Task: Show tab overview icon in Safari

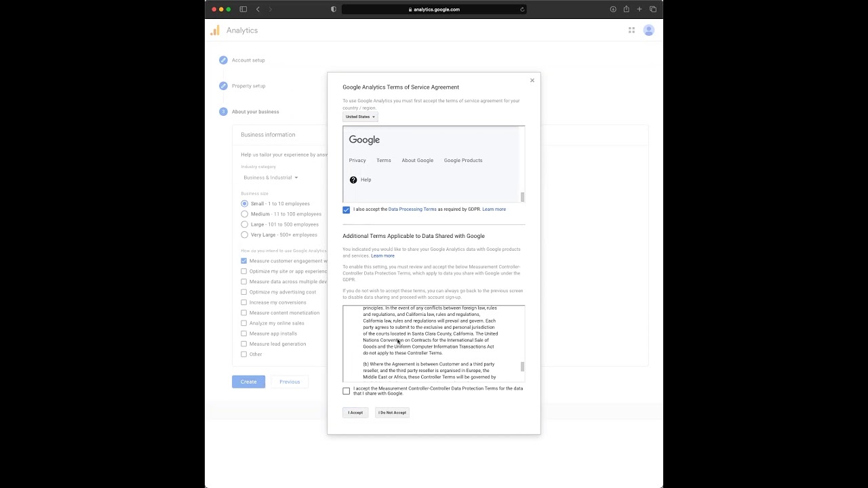Action: 653,9
